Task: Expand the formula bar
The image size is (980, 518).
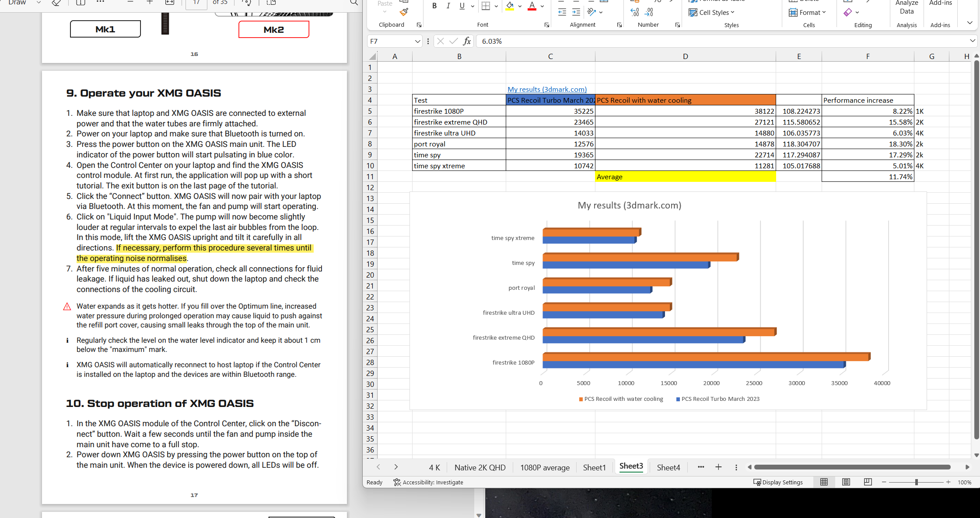Action: pyautogui.click(x=972, y=41)
